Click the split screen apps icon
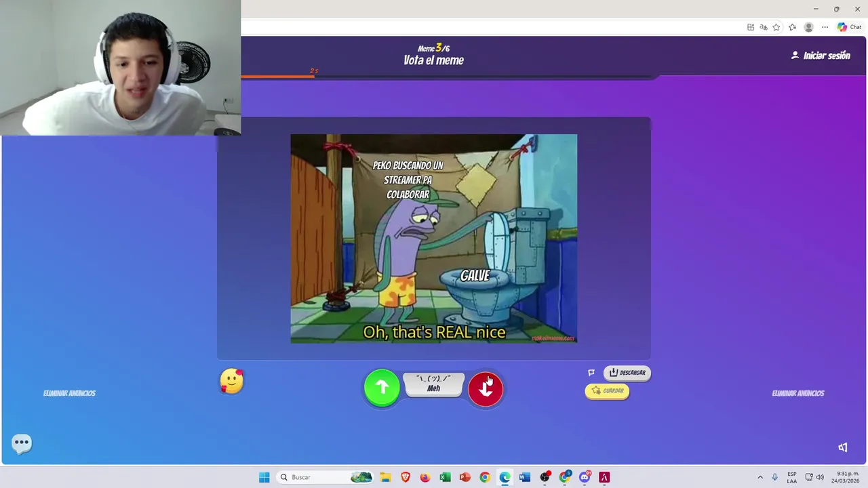The height and width of the screenshot is (488, 868). tap(751, 27)
